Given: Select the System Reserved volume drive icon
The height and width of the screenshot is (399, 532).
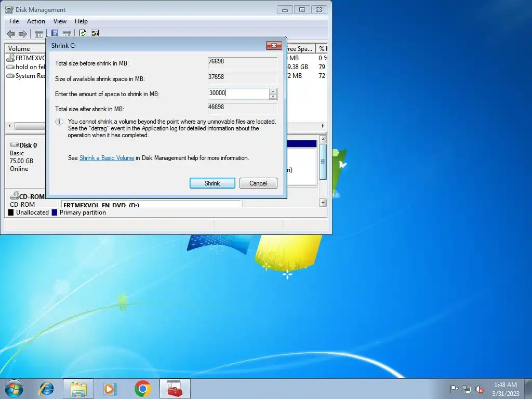Looking at the screenshot, I should [x=10, y=76].
